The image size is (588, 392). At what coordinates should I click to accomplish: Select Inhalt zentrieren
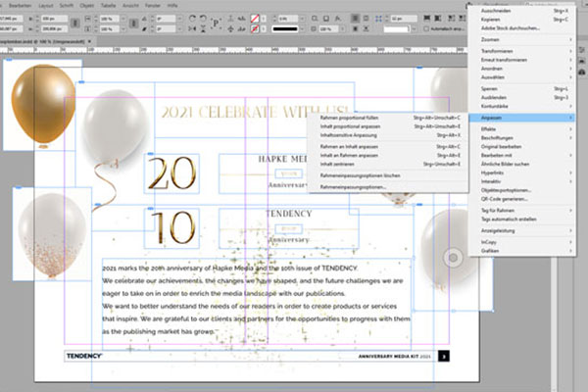click(389, 164)
